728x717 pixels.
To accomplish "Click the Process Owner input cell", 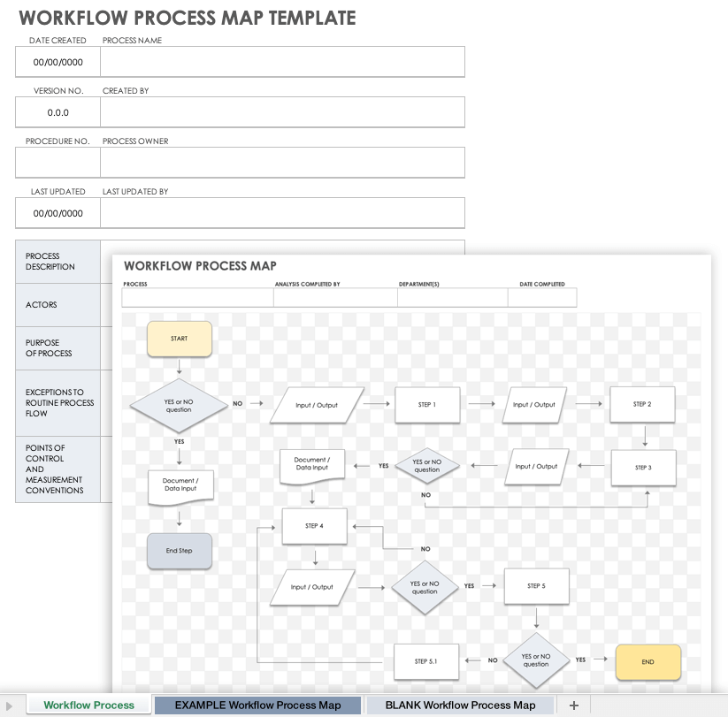I will tap(282, 163).
